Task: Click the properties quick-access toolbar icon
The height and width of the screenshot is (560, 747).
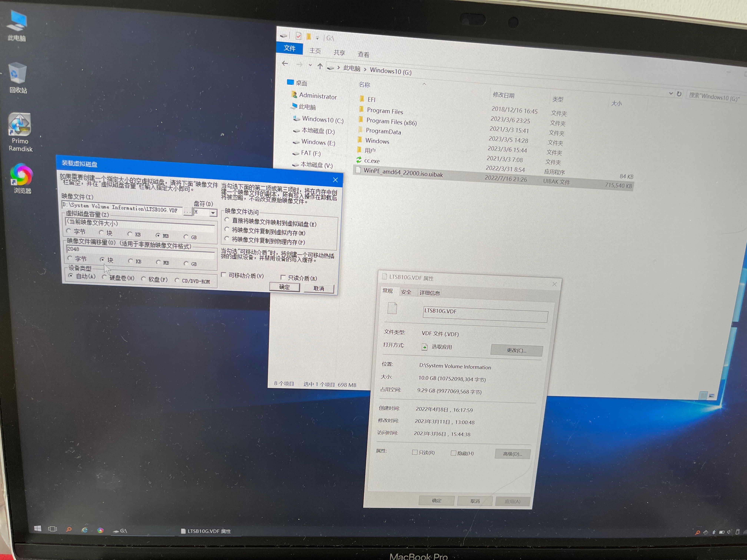Action: pyautogui.click(x=298, y=36)
